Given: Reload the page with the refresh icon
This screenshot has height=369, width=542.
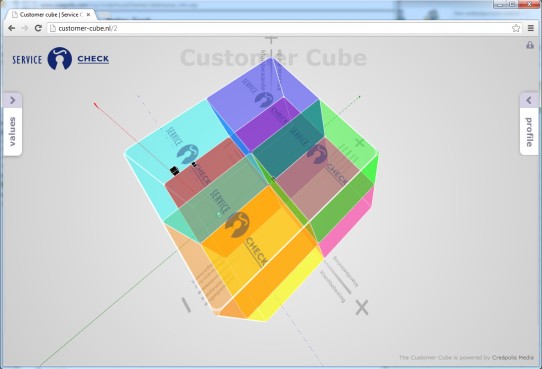Looking at the screenshot, I should coord(38,28).
